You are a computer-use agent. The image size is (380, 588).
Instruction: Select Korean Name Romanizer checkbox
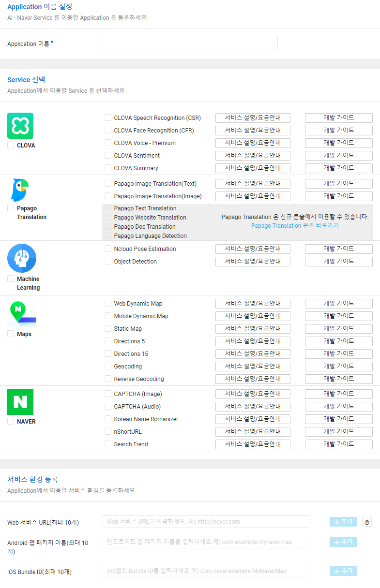click(x=108, y=419)
